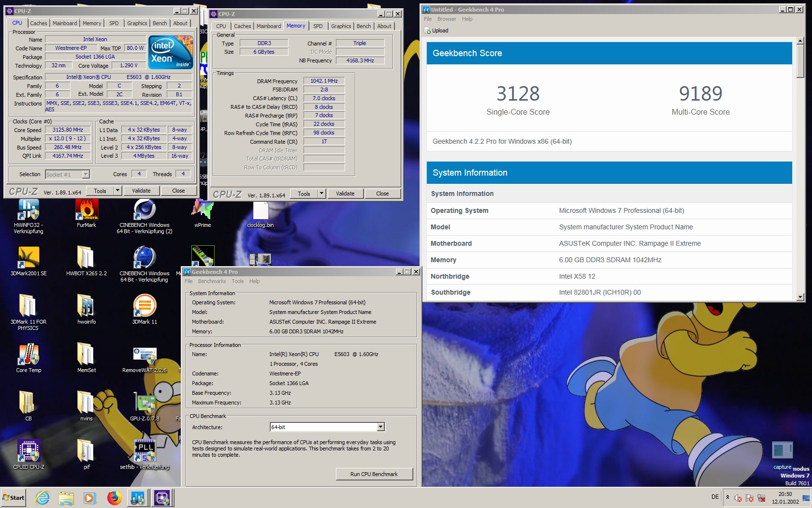Open MemSet folder icon

tap(87, 359)
